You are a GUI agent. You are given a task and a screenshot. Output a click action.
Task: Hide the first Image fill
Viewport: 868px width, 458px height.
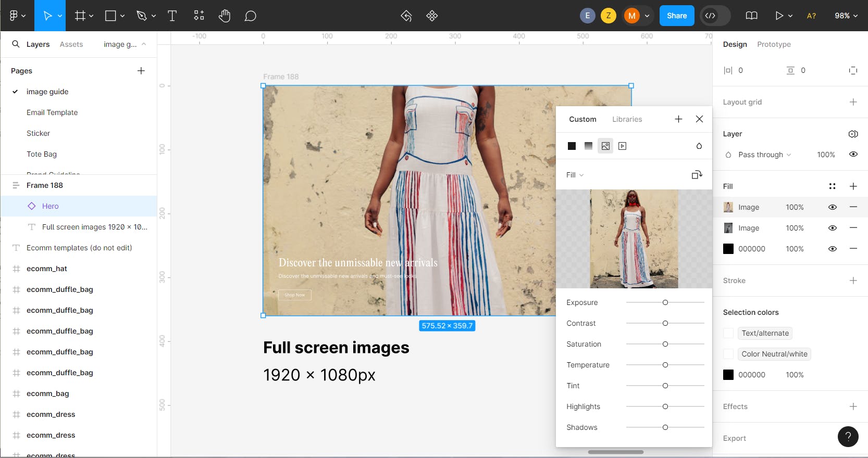coord(833,207)
